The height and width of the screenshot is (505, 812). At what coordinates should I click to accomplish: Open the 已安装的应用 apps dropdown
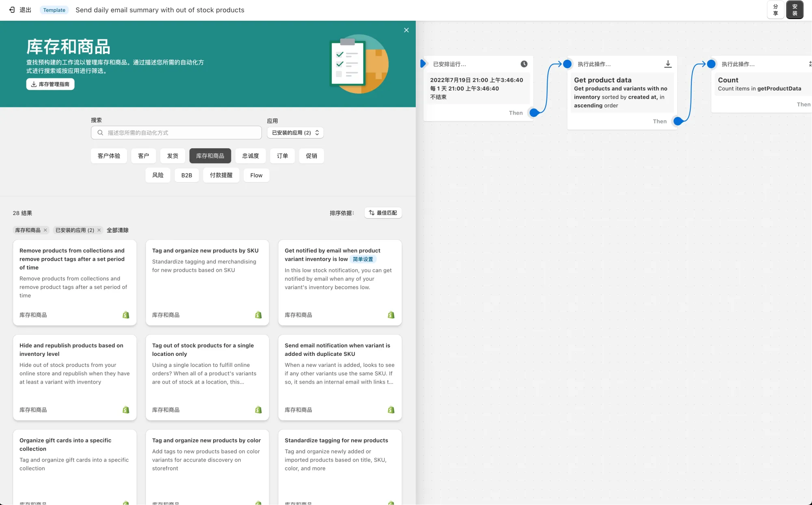[x=295, y=132]
